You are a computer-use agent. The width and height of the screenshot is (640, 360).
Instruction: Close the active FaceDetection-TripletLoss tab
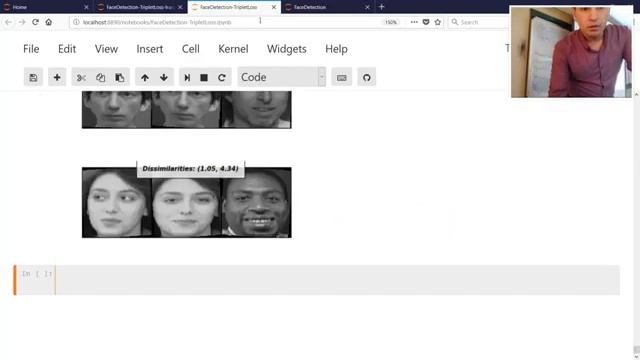pos(274,7)
